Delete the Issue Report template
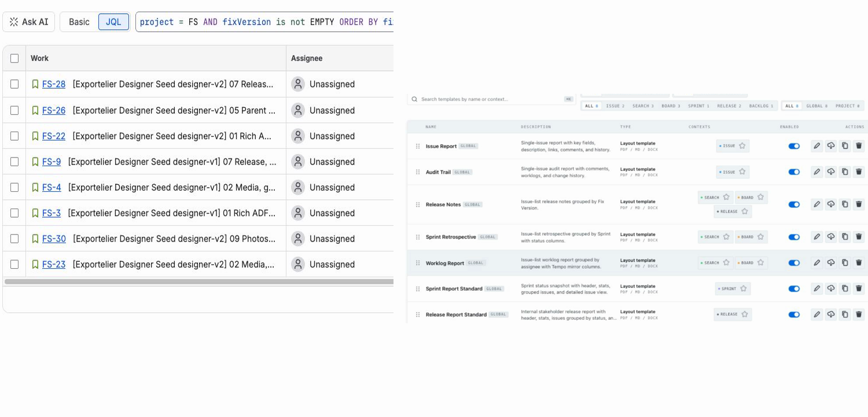The height and width of the screenshot is (417, 868). [x=859, y=146]
